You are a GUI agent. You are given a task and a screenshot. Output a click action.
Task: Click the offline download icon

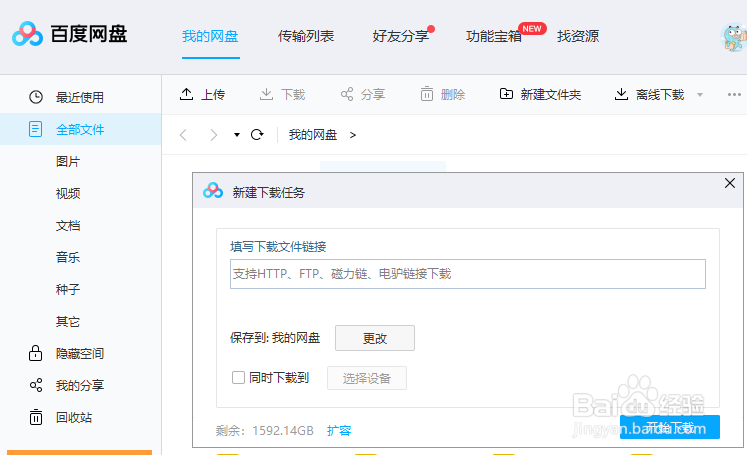click(x=621, y=94)
